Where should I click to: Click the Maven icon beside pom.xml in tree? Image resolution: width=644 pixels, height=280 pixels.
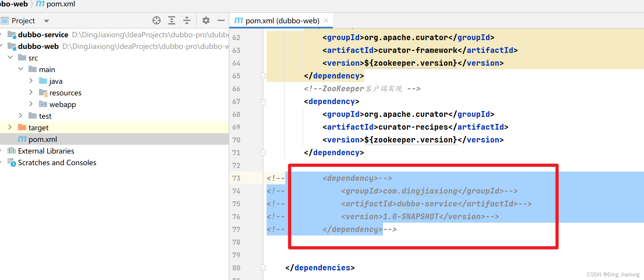22,139
